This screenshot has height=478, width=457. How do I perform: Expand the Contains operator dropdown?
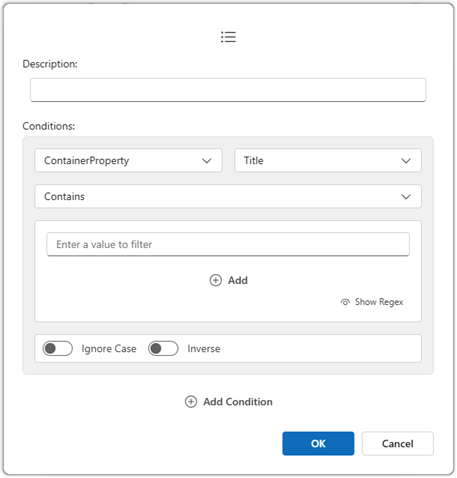click(228, 197)
